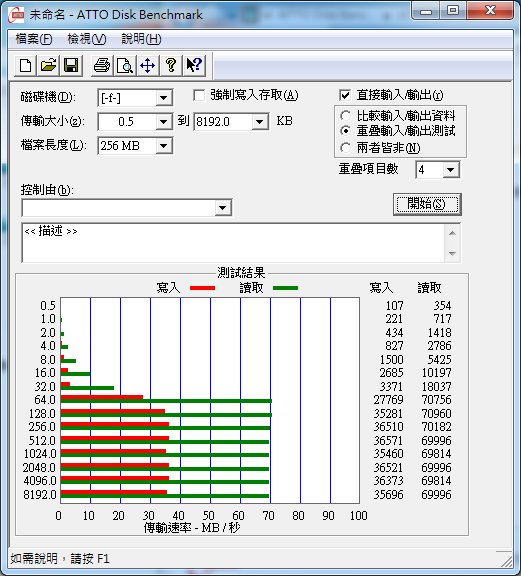This screenshot has width=521, height=576.
Task: Open the max transfer size dropdown showing 8192.0
Action: [260, 122]
